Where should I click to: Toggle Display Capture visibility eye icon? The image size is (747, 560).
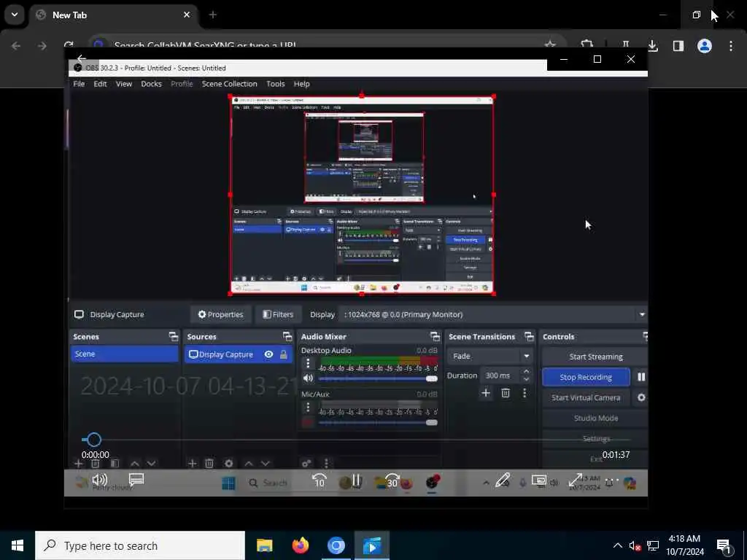(268, 354)
